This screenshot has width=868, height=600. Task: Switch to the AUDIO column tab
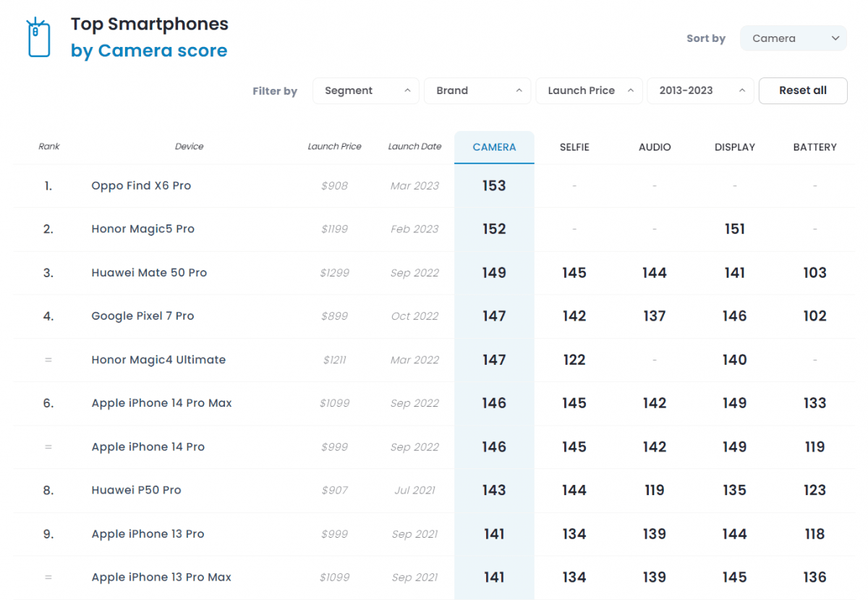pos(655,147)
